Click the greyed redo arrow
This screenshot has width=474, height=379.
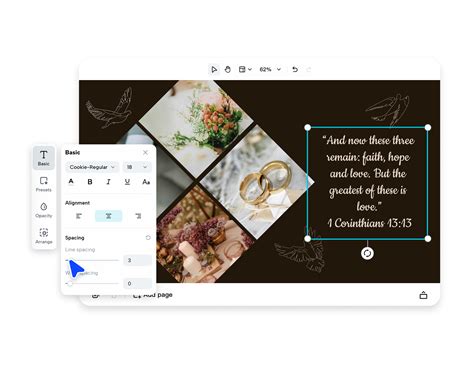[x=309, y=69]
